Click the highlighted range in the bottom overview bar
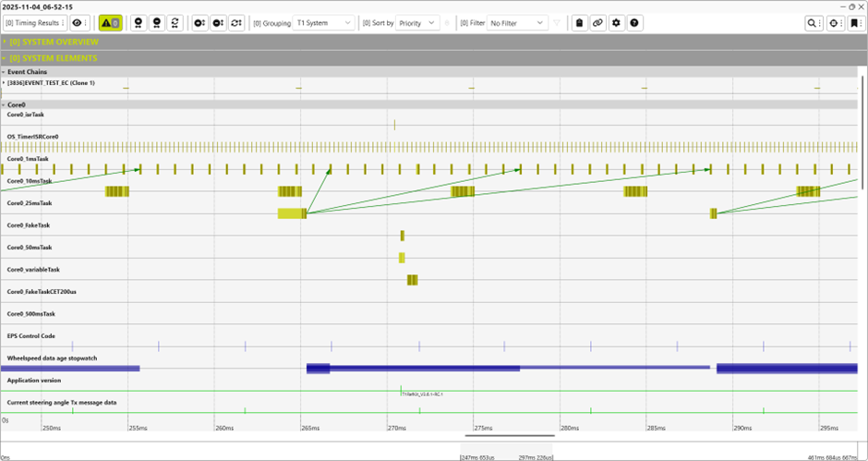Viewport: 868px width, 461px height. (506, 450)
